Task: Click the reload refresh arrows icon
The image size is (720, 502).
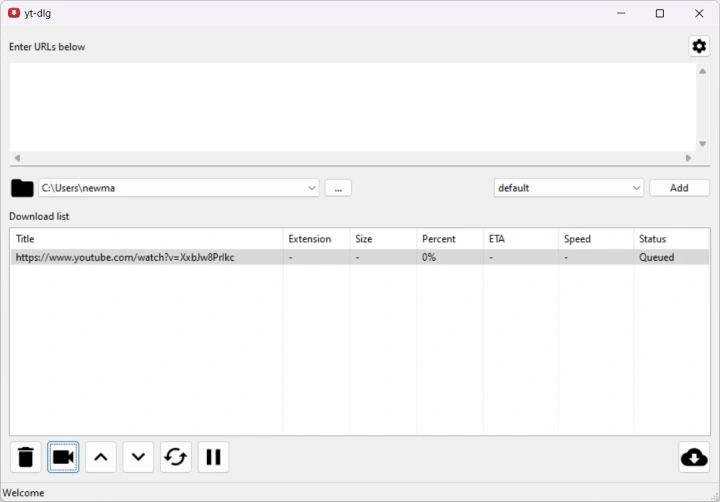Action: [x=176, y=457]
